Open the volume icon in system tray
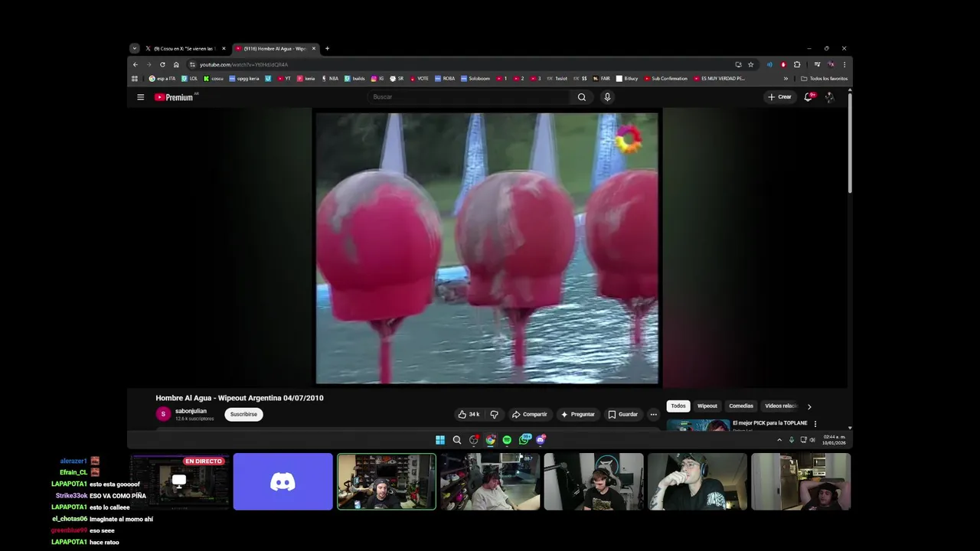Screen dimensions: 980x551 click(x=812, y=440)
